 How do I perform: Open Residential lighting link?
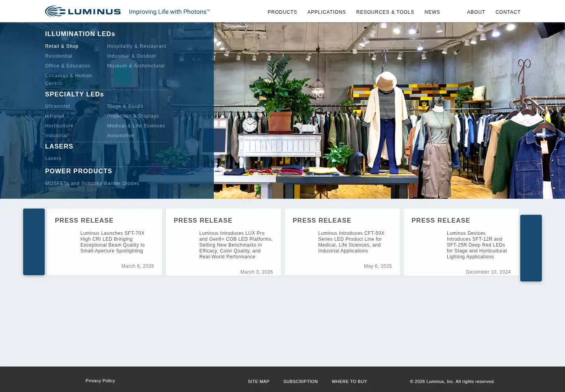(58, 56)
